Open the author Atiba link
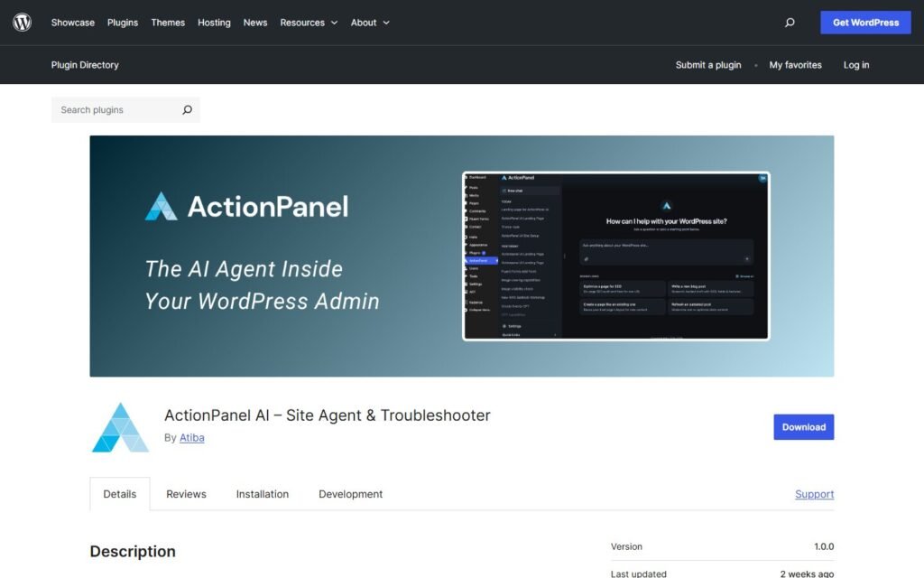Image resolution: width=924 pixels, height=578 pixels. point(191,438)
